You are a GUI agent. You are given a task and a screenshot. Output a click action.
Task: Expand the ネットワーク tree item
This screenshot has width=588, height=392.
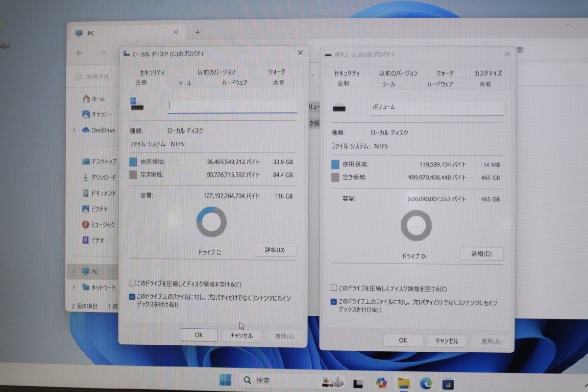click(x=74, y=287)
